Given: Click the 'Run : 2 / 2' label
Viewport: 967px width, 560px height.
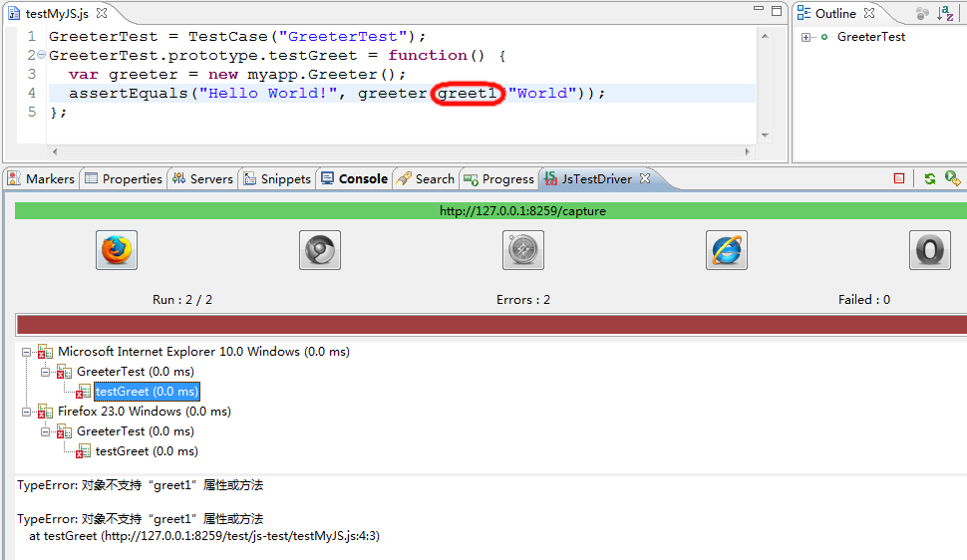Looking at the screenshot, I should [x=182, y=300].
